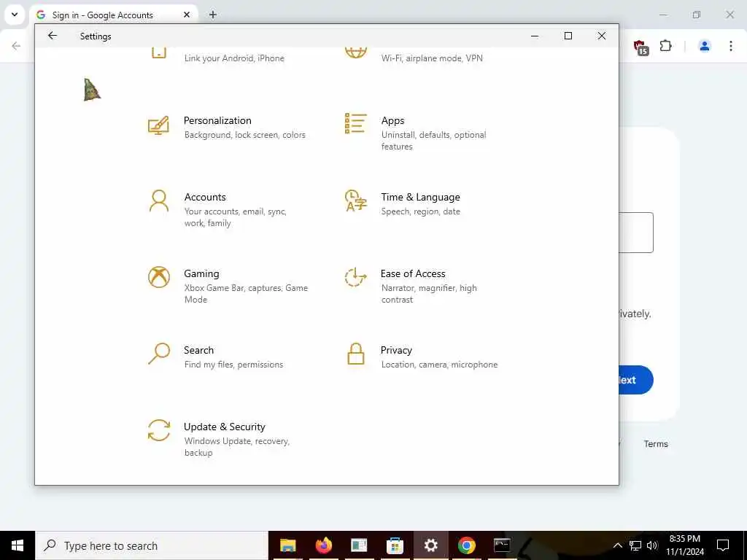The height and width of the screenshot is (560, 747).
Task: Click the Settings gear taskbar icon
Action: click(x=430, y=545)
